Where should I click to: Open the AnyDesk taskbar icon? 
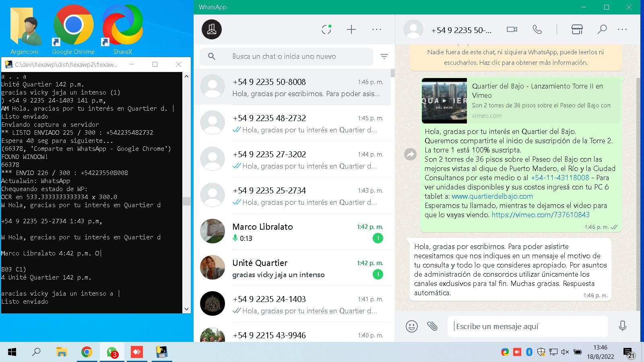click(137, 352)
